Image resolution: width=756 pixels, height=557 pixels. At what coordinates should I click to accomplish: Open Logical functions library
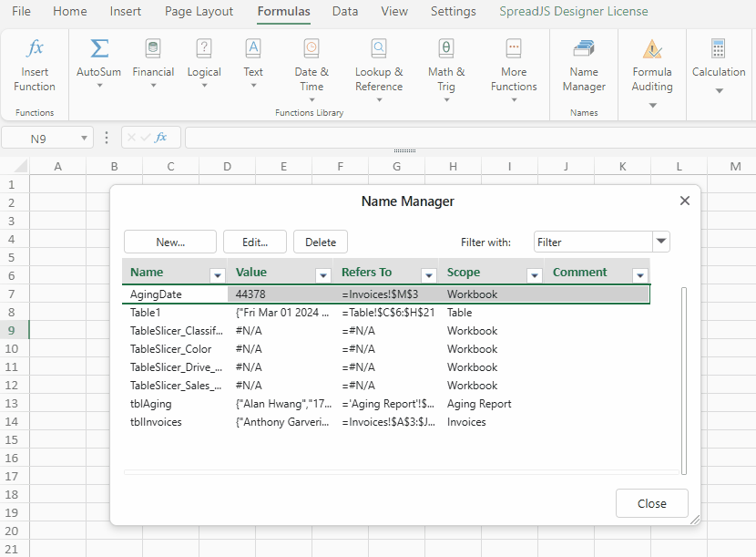click(x=204, y=48)
